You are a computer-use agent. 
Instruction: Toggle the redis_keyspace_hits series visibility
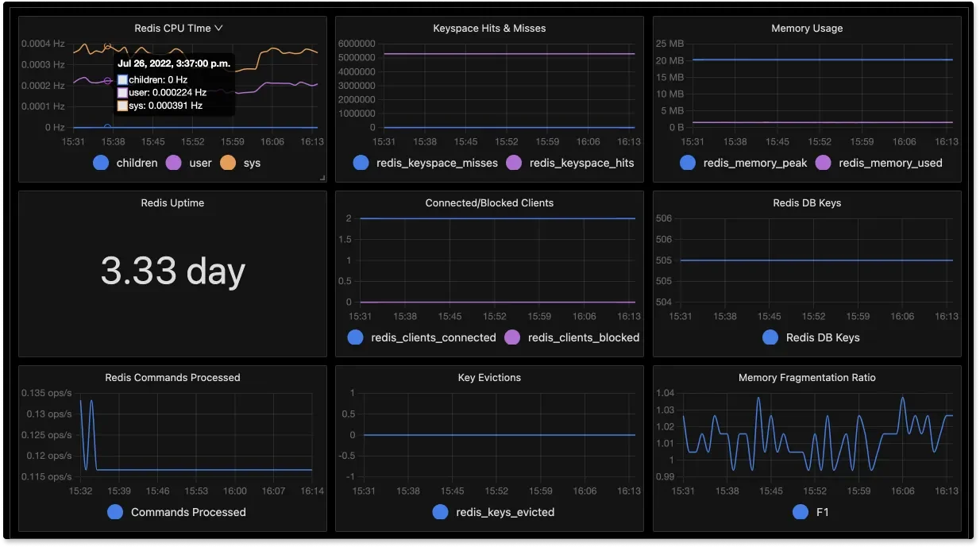[513, 163]
